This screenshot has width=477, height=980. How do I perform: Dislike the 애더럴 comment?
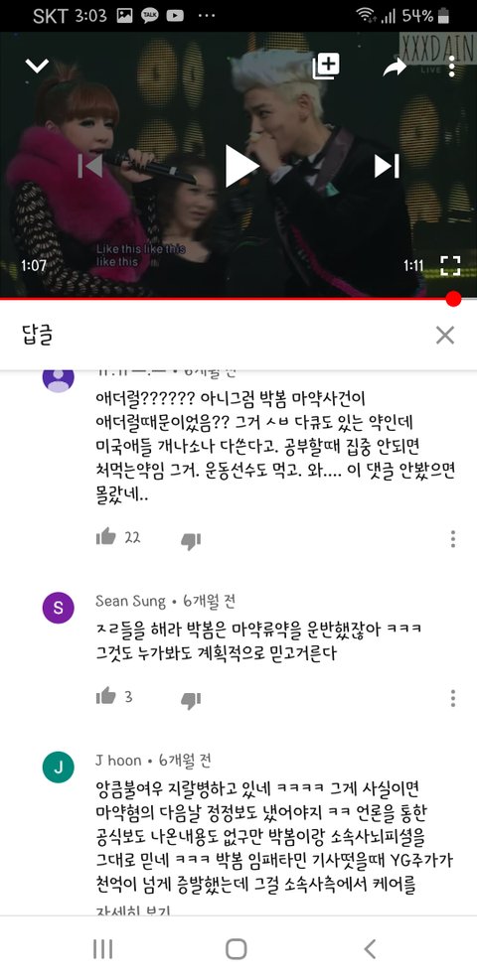191,541
